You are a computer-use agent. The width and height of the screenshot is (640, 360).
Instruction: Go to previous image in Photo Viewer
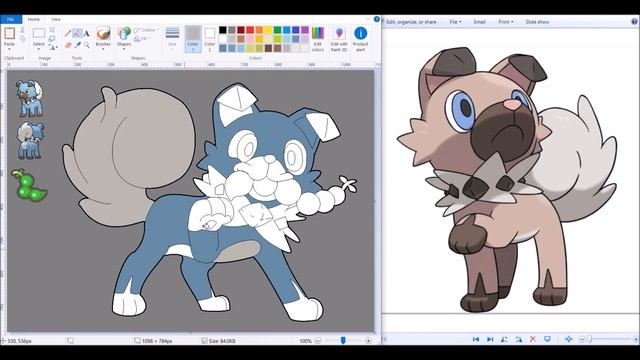tap(476, 339)
